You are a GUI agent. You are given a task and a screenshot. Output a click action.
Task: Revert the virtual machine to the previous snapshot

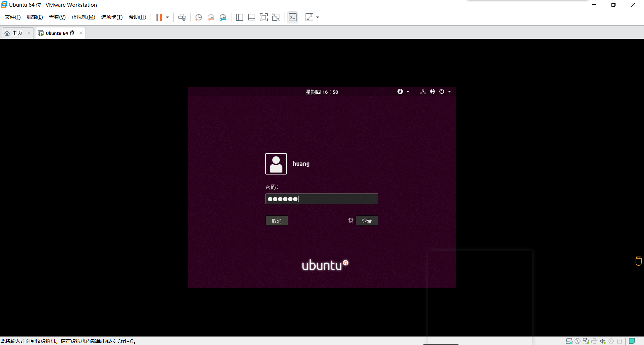tap(211, 17)
